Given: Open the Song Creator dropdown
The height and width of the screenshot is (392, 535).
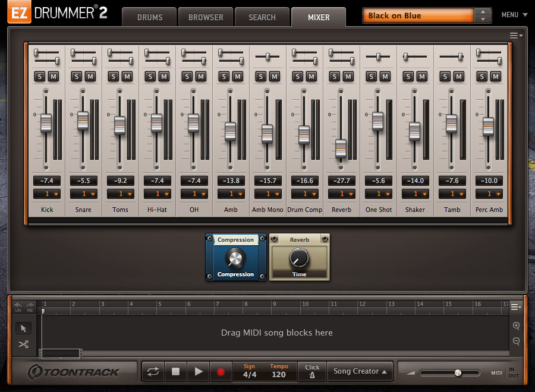Looking at the screenshot, I should coord(360,371).
